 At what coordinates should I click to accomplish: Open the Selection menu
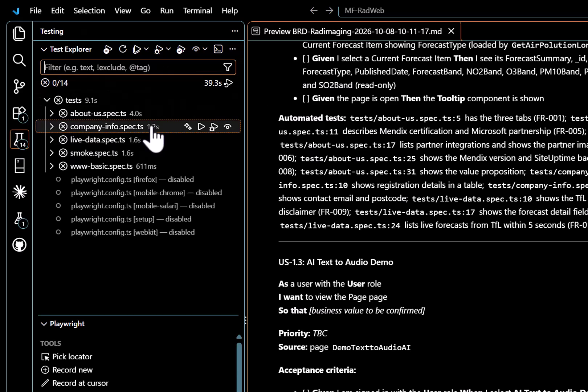[89, 11]
